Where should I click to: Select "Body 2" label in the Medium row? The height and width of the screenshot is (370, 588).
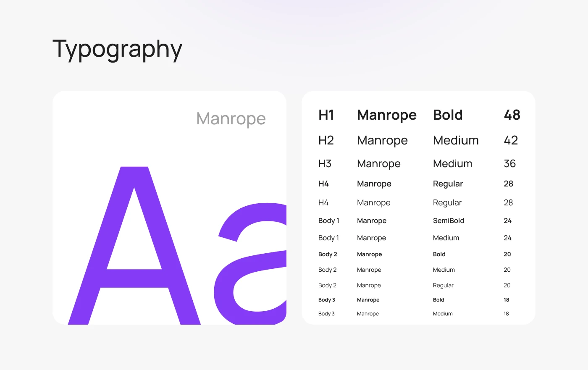point(327,270)
